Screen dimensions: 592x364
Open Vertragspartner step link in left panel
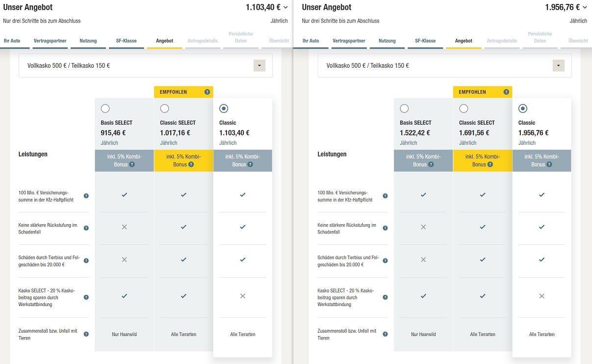click(x=50, y=41)
